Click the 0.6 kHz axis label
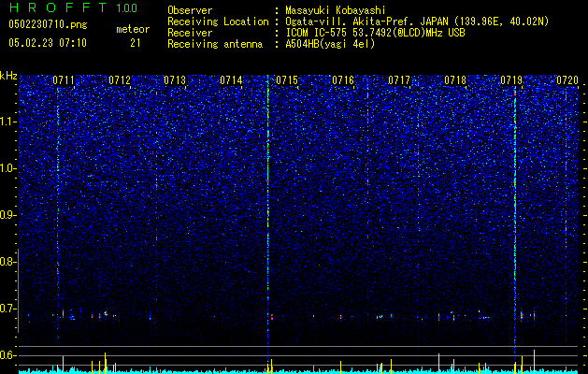 tap(8, 355)
